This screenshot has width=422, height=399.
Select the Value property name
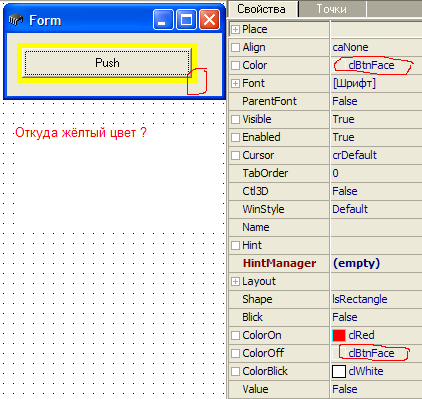coord(255,389)
